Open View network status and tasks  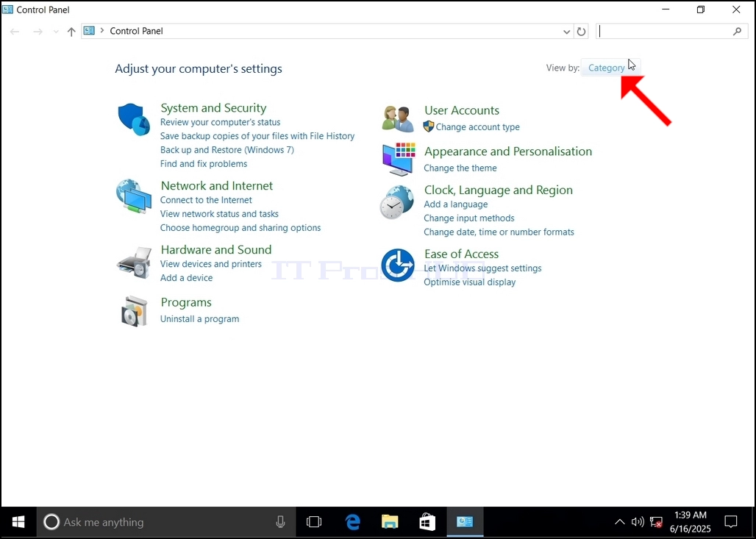219,214
